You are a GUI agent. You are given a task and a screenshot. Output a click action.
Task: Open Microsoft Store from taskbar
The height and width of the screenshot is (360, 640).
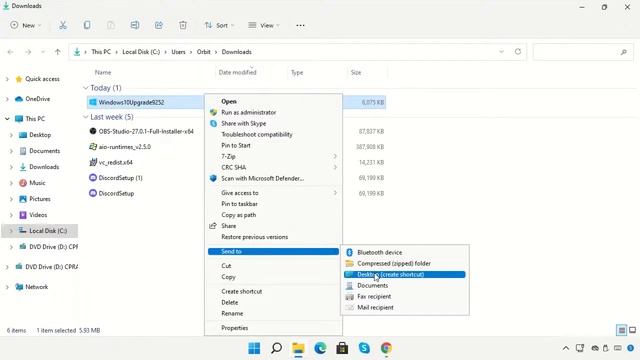click(x=342, y=348)
